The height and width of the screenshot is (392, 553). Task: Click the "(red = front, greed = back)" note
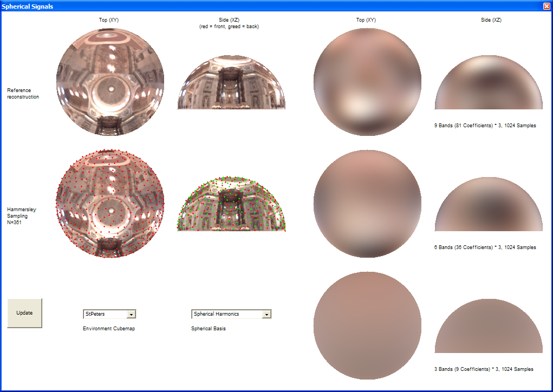[229, 27]
